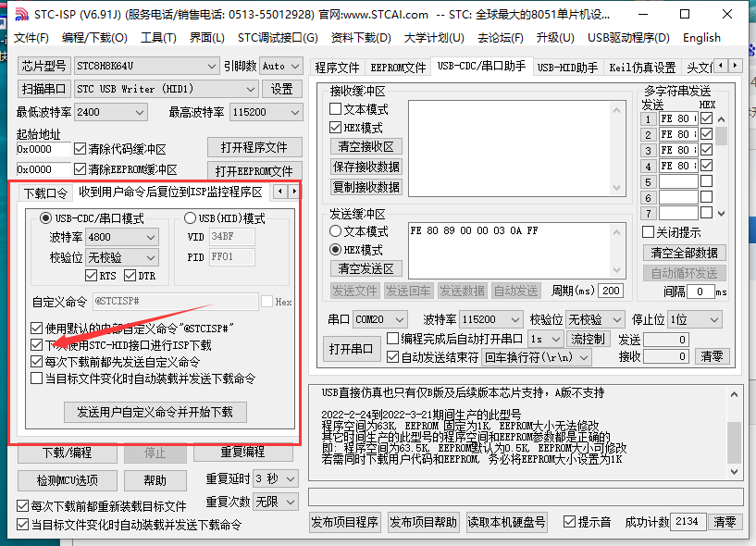Switch to the USB-HID助手 tab
The width and height of the screenshot is (756, 546).
click(567, 68)
